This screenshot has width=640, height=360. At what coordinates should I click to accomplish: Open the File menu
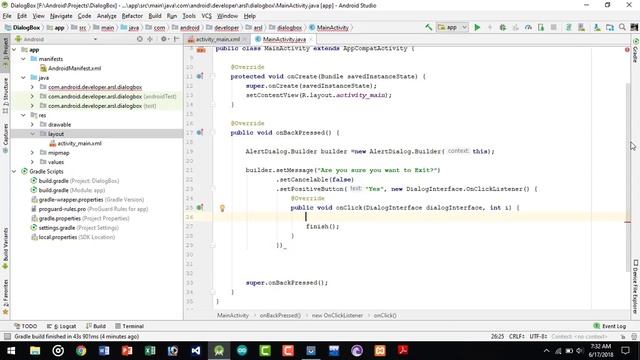pos(7,16)
